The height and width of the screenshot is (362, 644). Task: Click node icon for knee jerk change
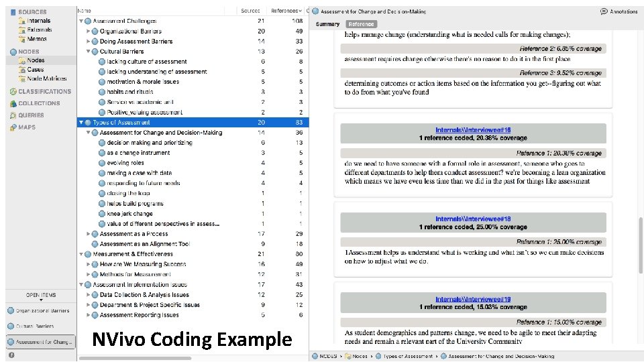tap(102, 214)
